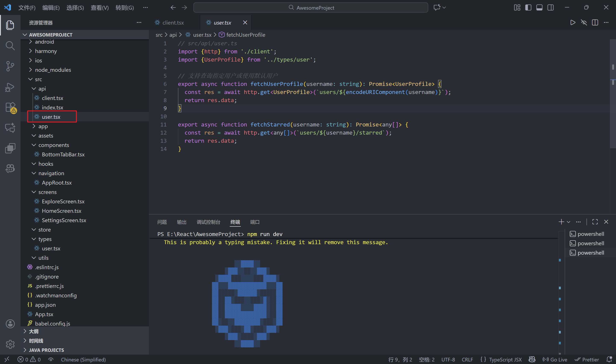Click the AwesomeProject command center search bar
This screenshot has height=364, width=616.
pyautogui.click(x=311, y=7)
